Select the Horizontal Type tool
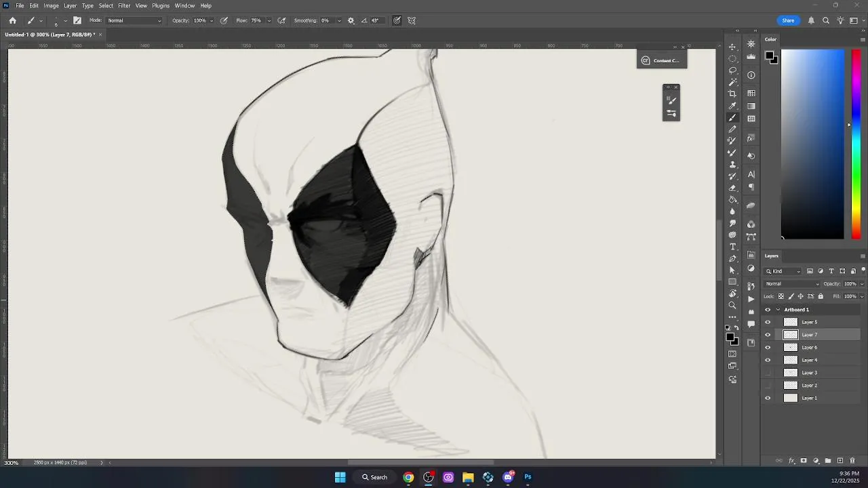Viewport: 868px width, 488px height. coord(732,247)
